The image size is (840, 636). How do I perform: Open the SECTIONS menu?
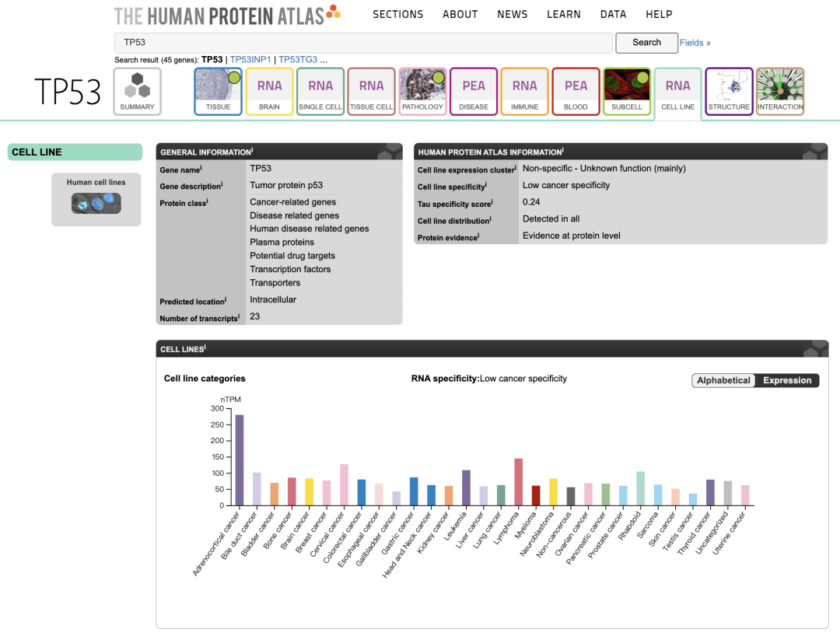[x=398, y=15]
